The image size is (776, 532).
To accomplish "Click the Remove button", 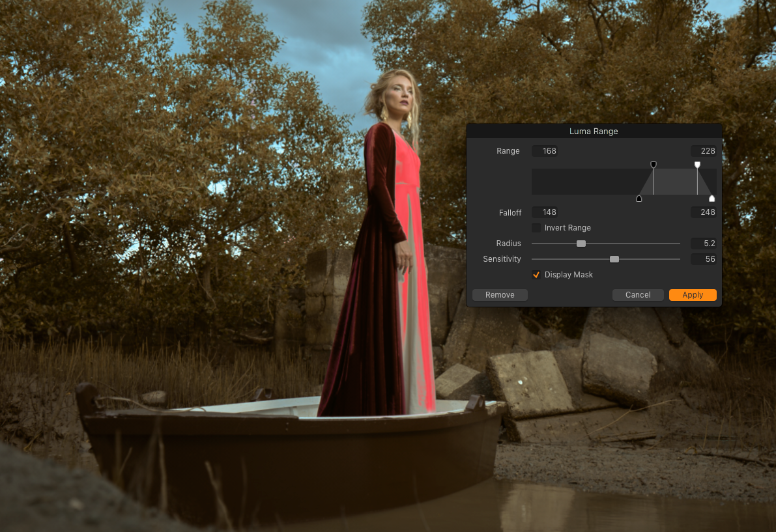I will pyautogui.click(x=500, y=295).
